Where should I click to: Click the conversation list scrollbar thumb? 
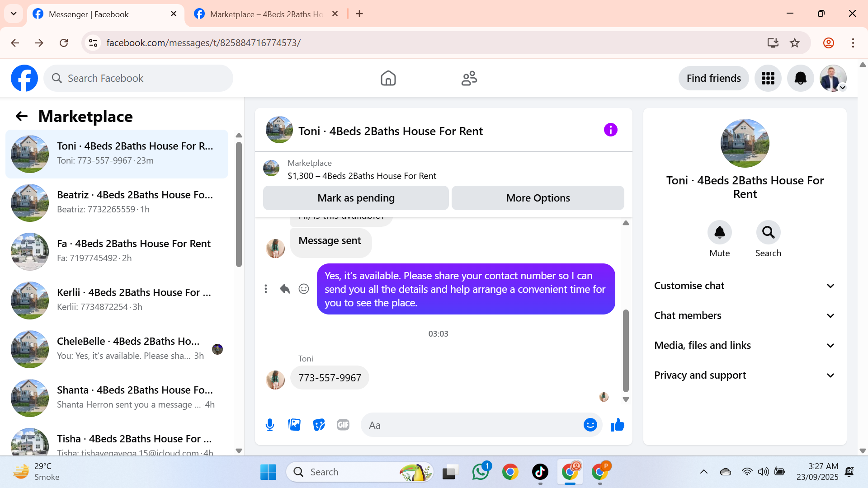click(239, 204)
